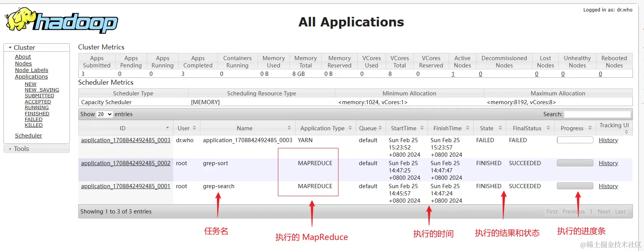This screenshot has height=251, width=644.
Task: Open the Scheduler link
Action: (x=28, y=136)
